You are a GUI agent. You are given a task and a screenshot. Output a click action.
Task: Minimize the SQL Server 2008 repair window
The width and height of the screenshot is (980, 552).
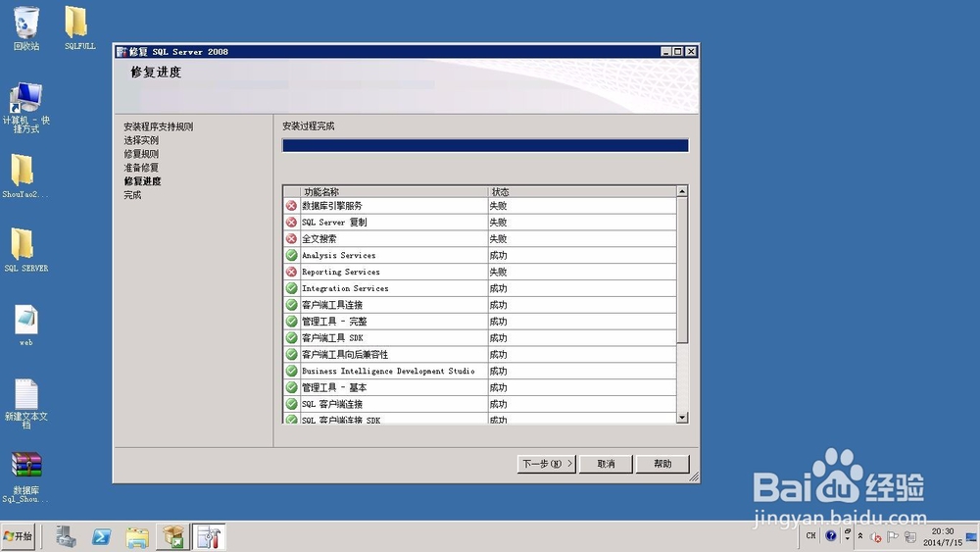click(666, 52)
